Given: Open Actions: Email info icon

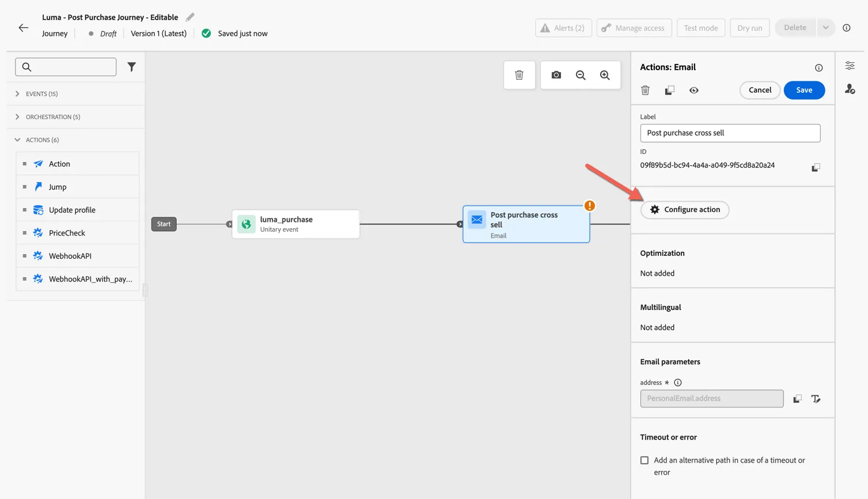Looking at the screenshot, I should 818,67.
